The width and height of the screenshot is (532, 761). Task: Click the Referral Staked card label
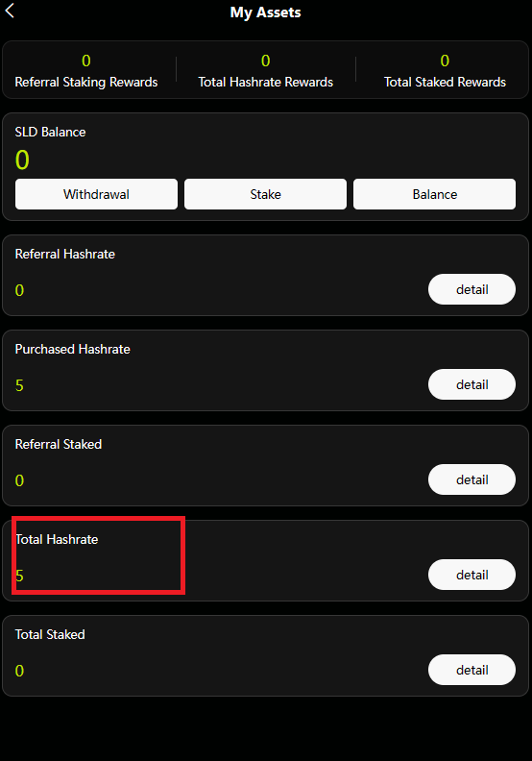click(59, 444)
